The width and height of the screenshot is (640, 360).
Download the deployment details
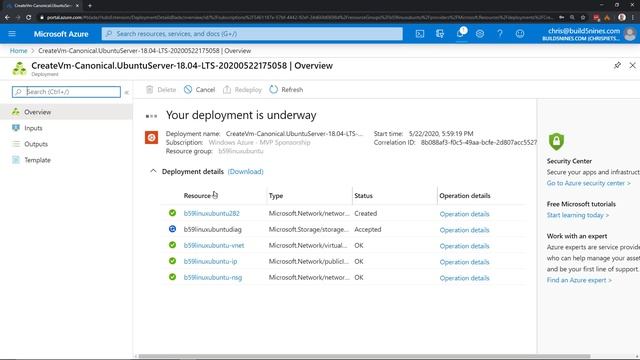(x=245, y=171)
